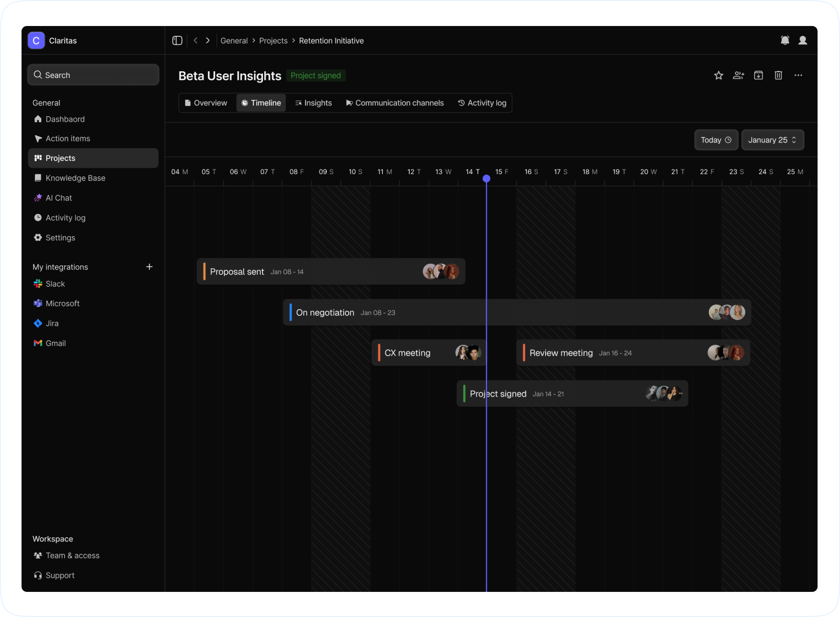Select Projects in sidebar
Image resolution: width=840 pixels, height=617 pixels.
coord(93,158)
